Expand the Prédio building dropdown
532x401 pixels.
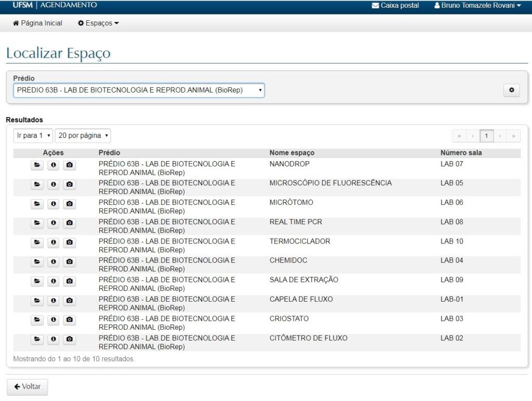[139, 90]
